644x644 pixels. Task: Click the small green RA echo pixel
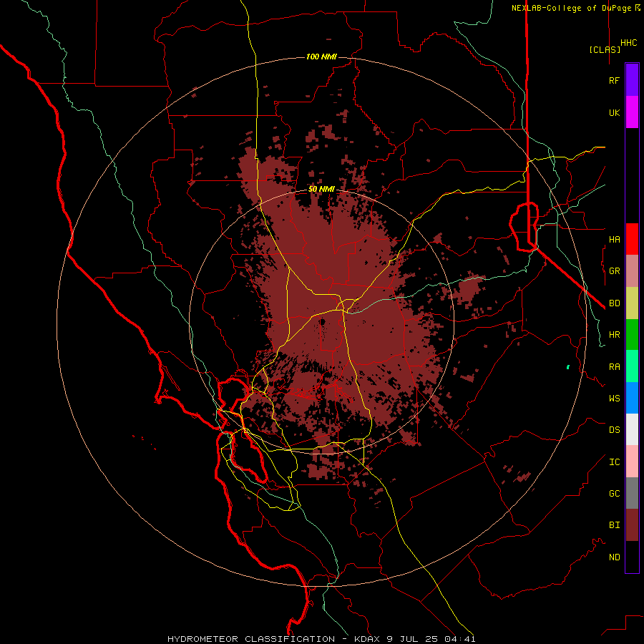coord(568,367)
